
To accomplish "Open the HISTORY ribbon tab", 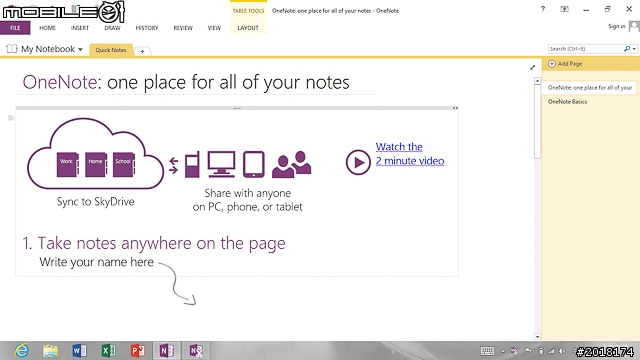I will click(147, 28).
